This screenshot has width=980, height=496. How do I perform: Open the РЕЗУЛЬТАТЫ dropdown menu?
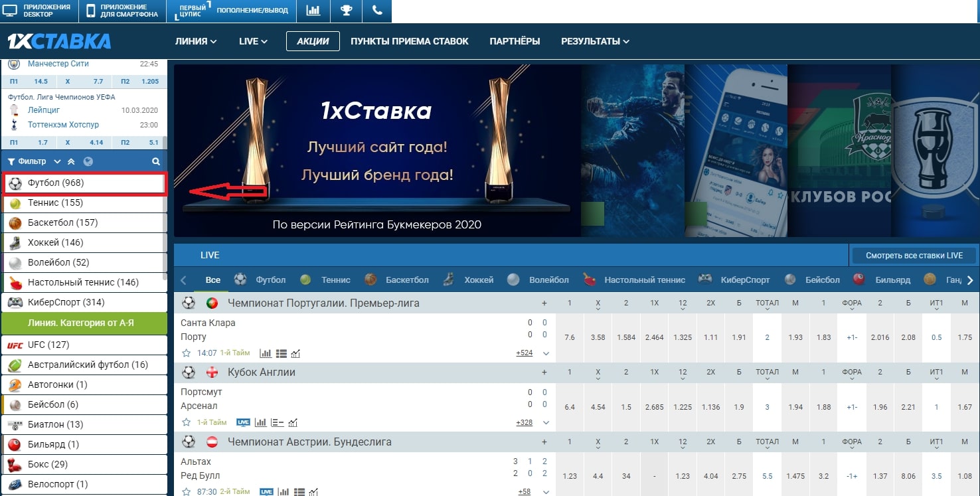pos(595,41)
